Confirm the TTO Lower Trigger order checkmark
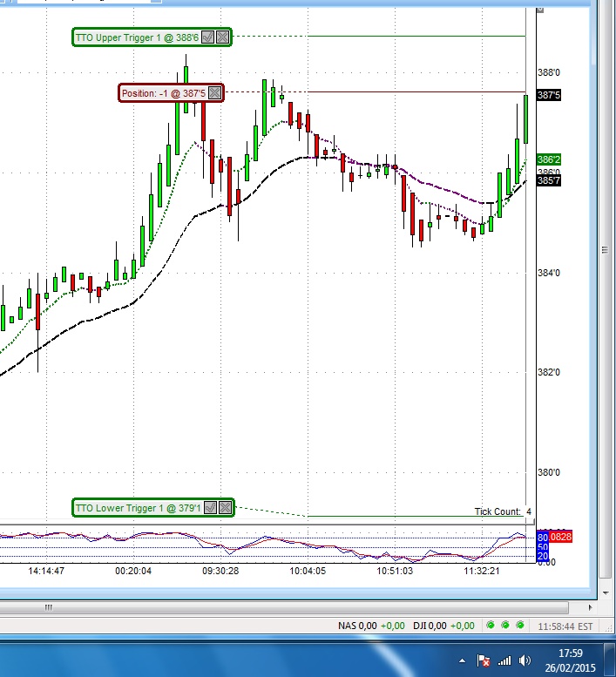The image size is (616, 677). tap(210, 507)
